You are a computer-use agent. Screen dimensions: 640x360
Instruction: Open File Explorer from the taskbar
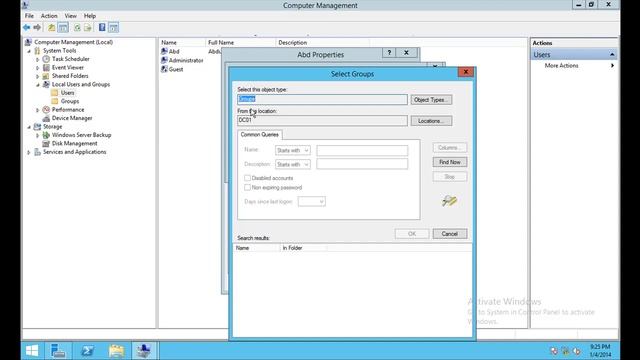point(116,351)
